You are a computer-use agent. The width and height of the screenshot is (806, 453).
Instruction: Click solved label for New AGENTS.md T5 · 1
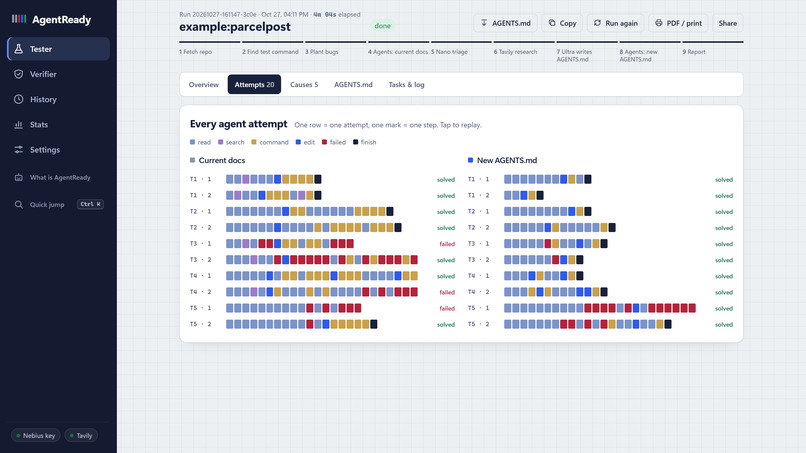pos(724,309)
